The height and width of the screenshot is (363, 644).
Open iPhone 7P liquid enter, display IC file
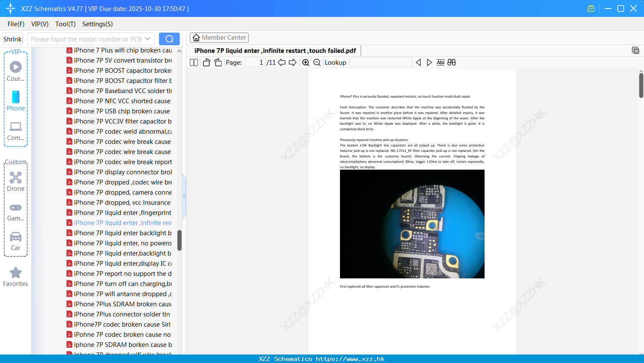point(119,264)
